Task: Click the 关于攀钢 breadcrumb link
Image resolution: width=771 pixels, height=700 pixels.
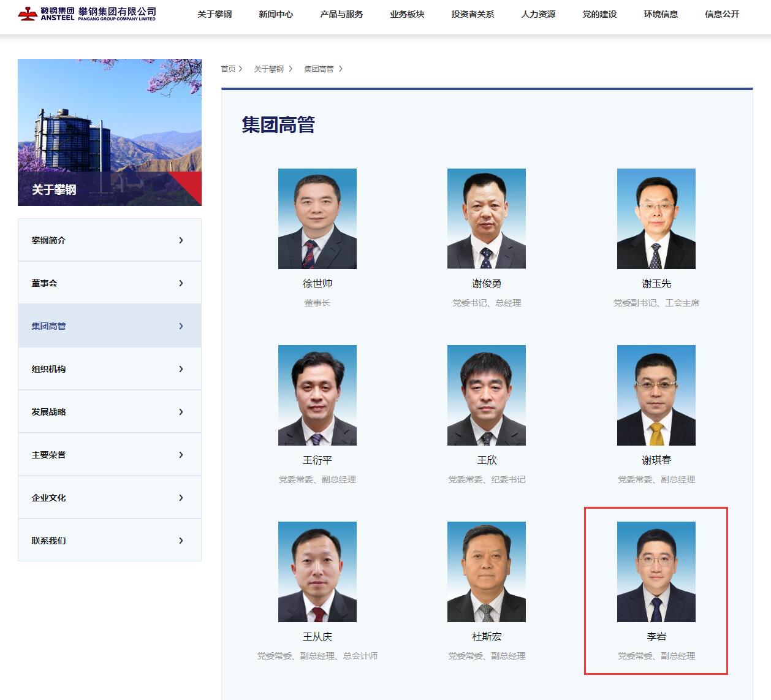Action: (269, 69)
